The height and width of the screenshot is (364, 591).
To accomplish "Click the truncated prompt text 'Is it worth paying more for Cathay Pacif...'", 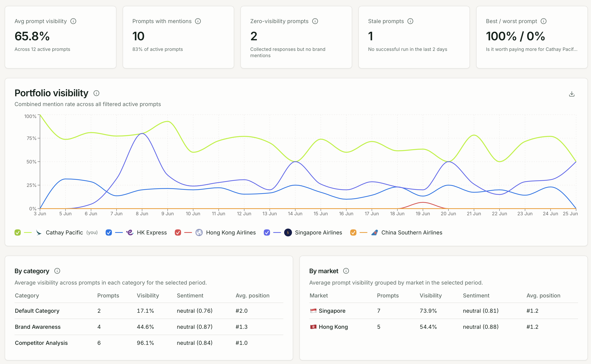I will click(531, 49).
